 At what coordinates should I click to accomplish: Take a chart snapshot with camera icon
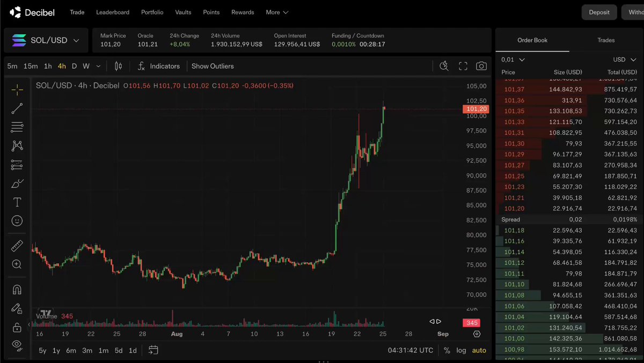coord(481,66)
